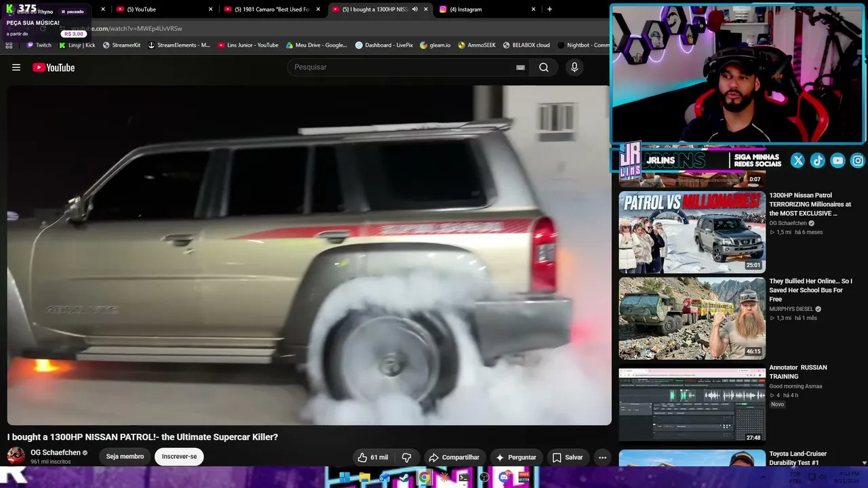Open a new browser tab

tap(549, 9)
